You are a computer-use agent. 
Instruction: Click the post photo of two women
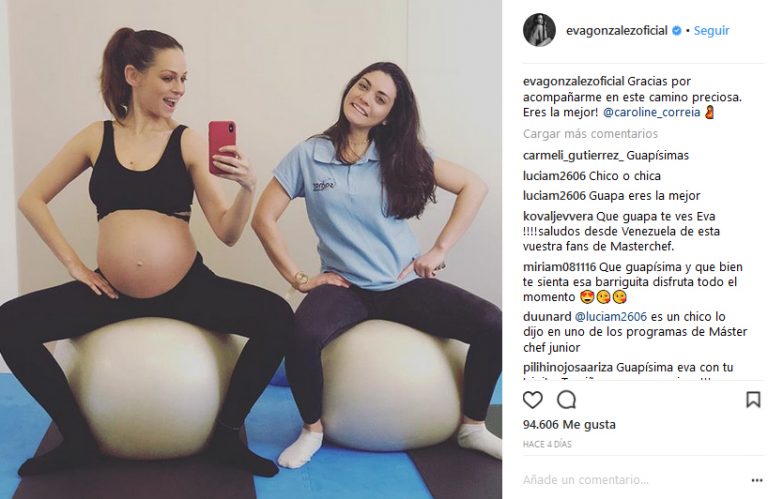[x=251, y=250]
